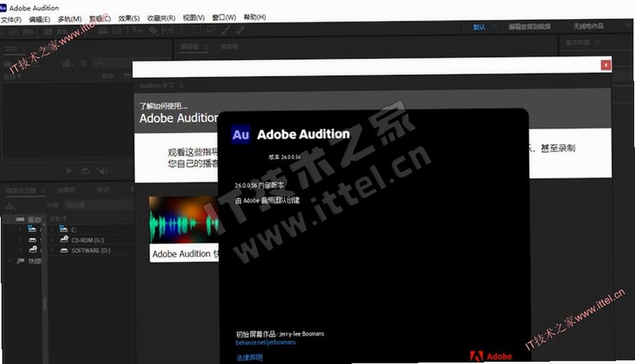Viewport: 635px width, 364px height.
Task: Click the insert into multitrack icon in Files panel
Action: 67,63
